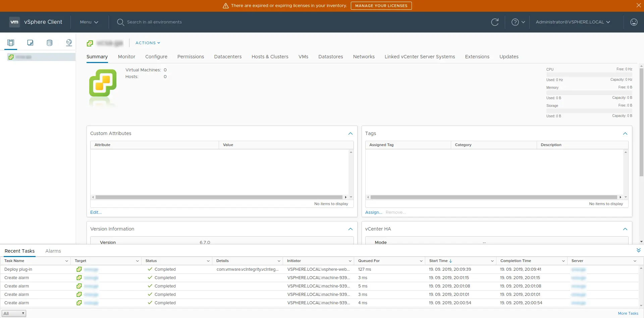Sort by Assigned Tag column header

(x=408, y=145)
